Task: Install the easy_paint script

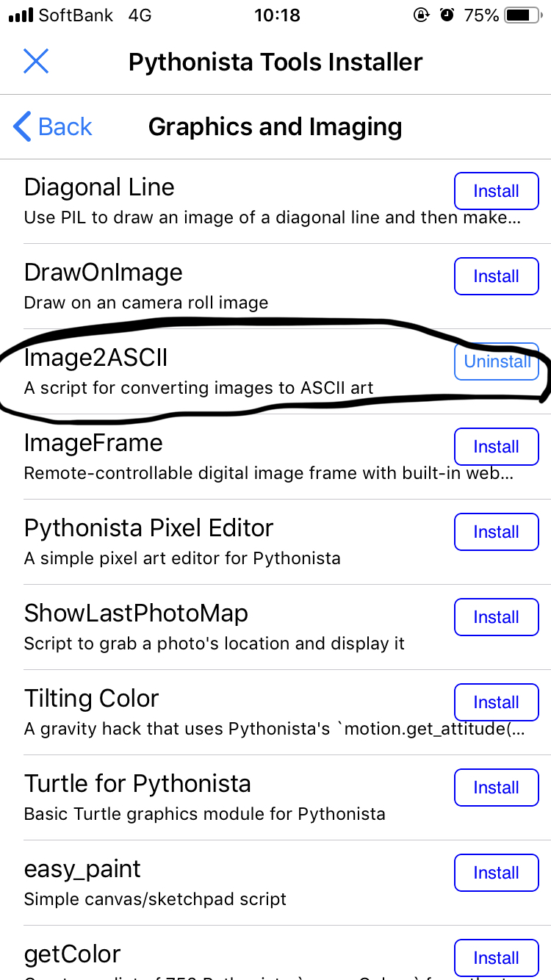Action: pos(496,873)
